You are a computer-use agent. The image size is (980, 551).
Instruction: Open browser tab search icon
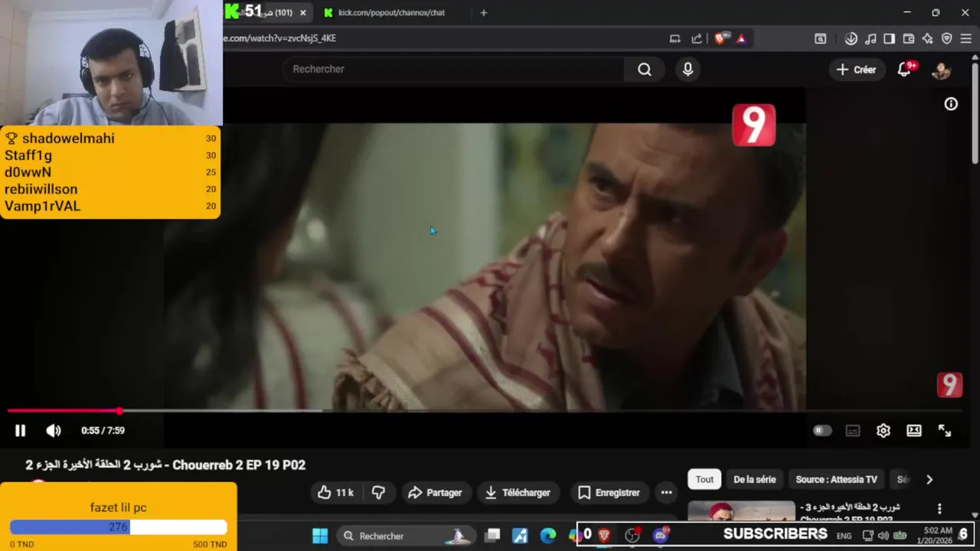820,38
